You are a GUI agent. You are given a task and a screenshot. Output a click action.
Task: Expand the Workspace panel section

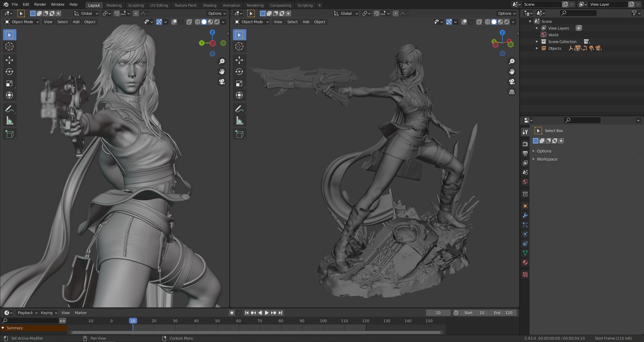(547, 159)
